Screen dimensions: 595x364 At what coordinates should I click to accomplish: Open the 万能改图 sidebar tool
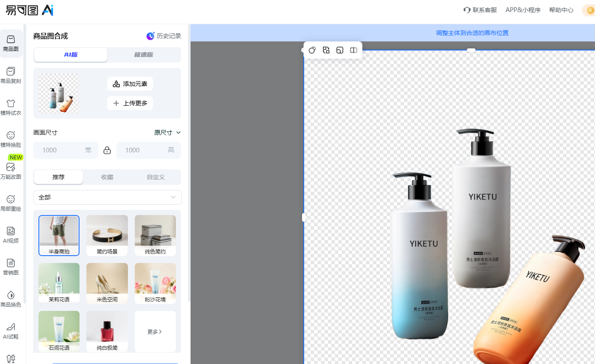pyautogui.click(x=11, y=171)
